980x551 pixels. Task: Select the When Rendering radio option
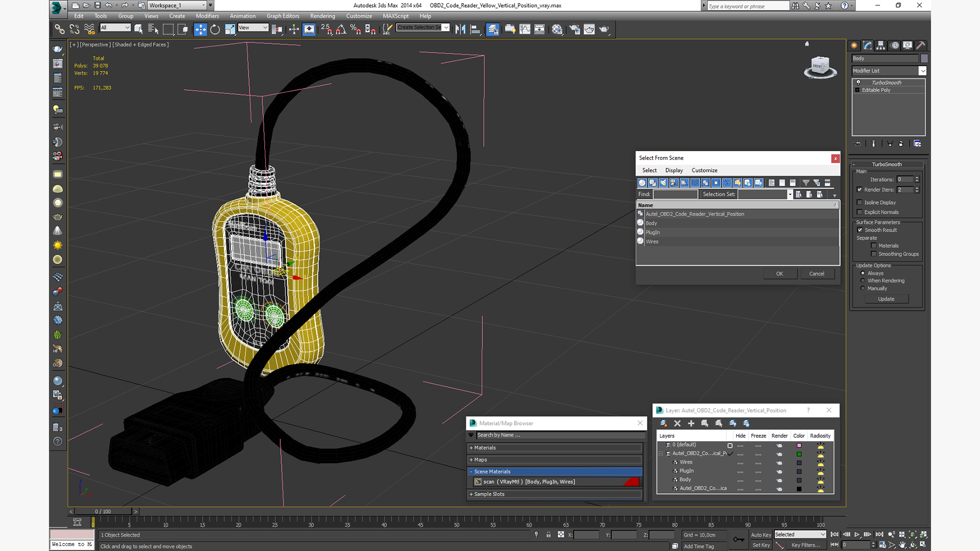[863, 281]
